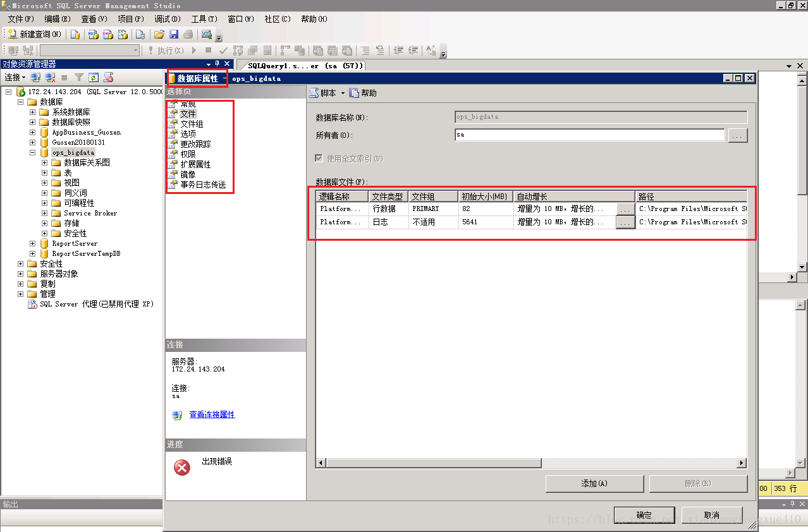Screen dimensions: 808x532
Task: Click the Uncomment selected lines icon
Action: click(380, 50)
